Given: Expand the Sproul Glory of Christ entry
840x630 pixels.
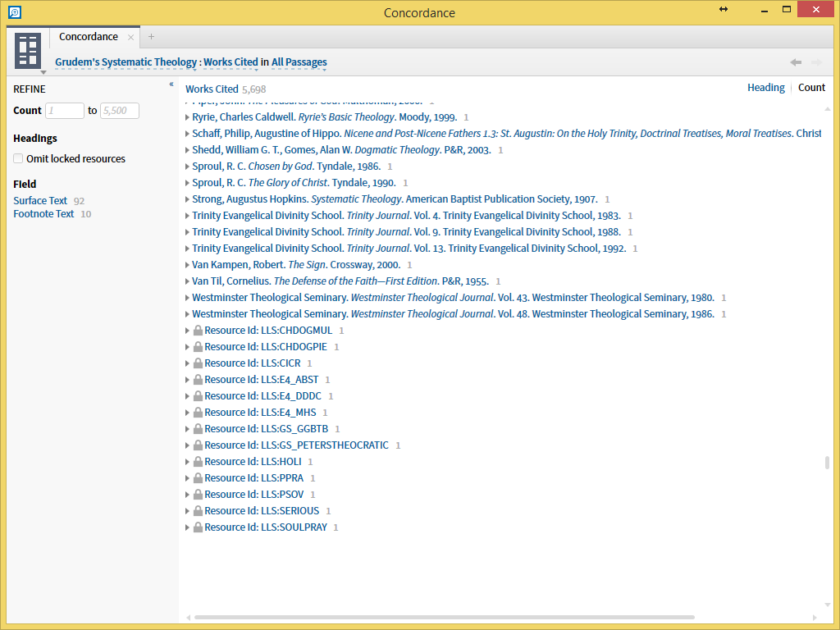Looking at the screenshot, I should [x=187, y=183].
